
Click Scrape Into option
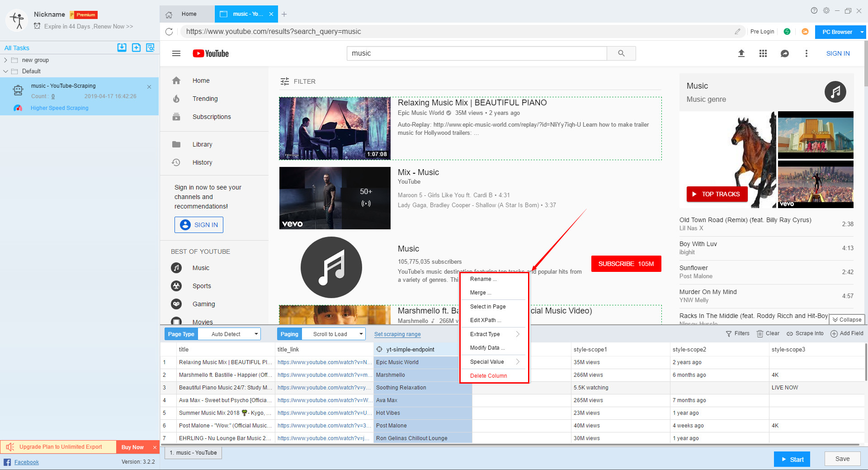pos(805,333)
